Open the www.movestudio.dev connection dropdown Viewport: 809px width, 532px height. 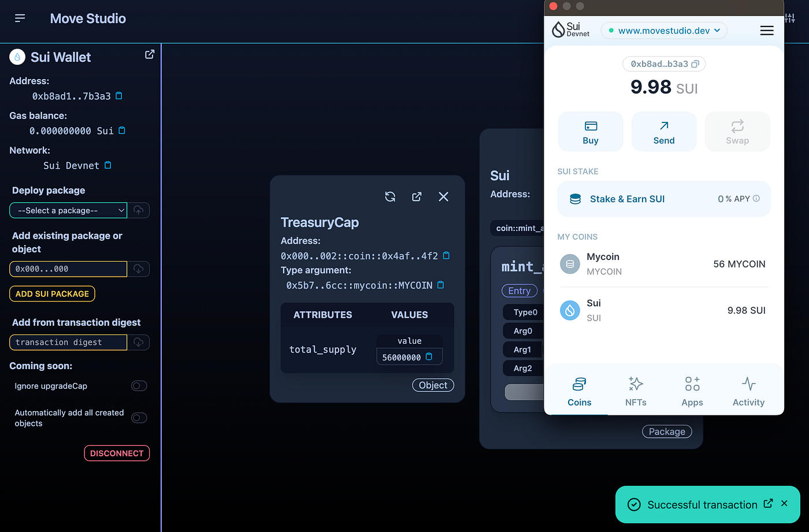[664, 31]
